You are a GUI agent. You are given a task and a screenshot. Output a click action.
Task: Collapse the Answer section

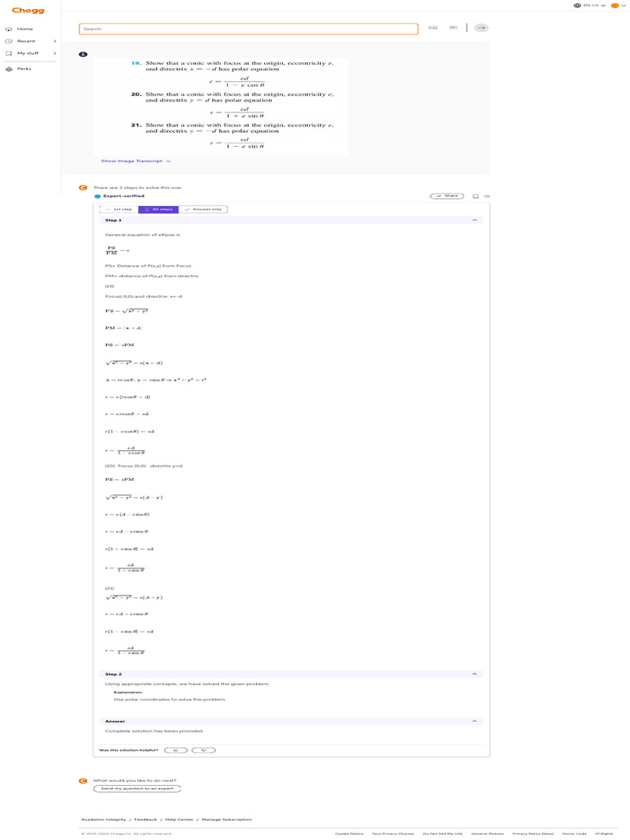[475, 721]
